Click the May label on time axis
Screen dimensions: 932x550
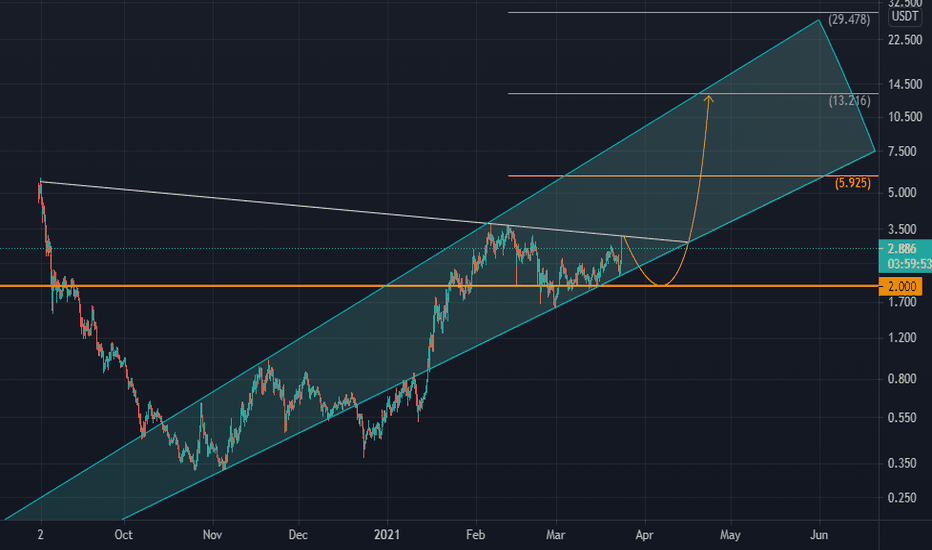tap(730, 535)
